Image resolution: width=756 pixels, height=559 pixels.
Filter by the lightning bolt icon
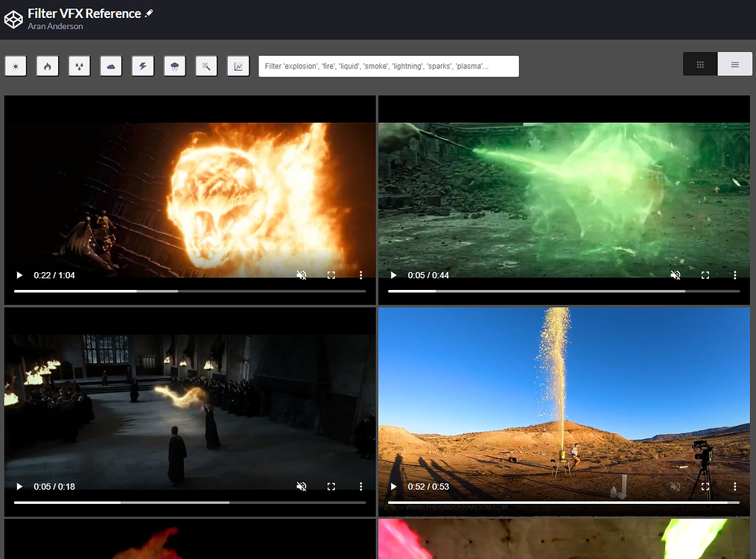[142, 66]
